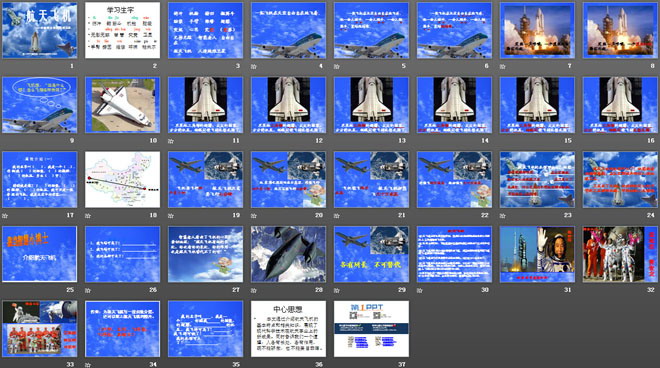The width and height of the screenshot is (660, 368).
Task: Select slide 9 thought-bubble airplane thumbnail
Action: (40, 105)
